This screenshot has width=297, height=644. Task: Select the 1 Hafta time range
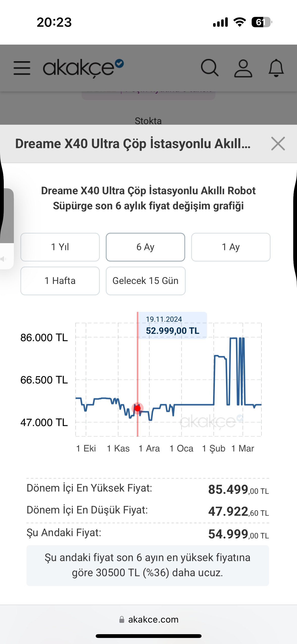[x=60, y=281]
